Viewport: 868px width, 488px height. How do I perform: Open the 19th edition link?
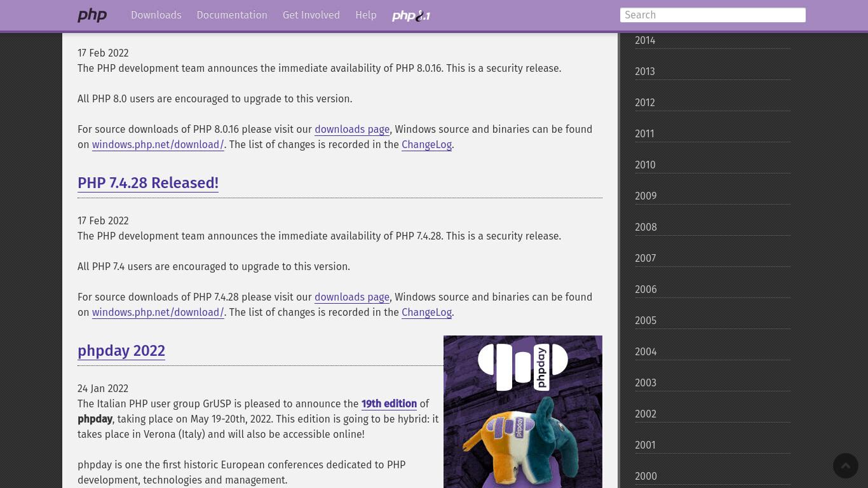(x=389, y=404)
